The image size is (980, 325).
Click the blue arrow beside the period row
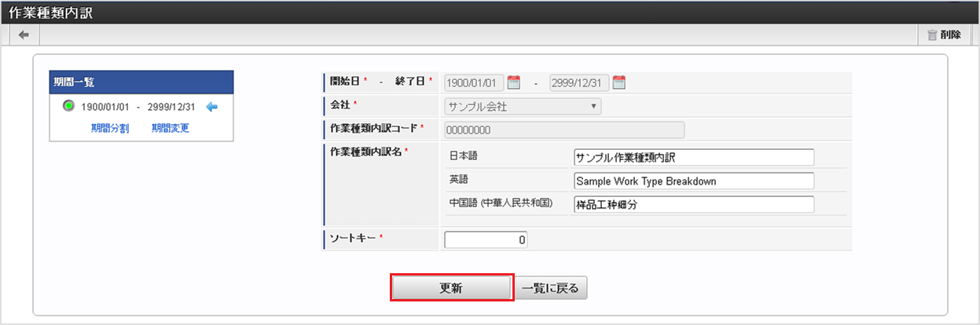pyautogui.click(x=211, y=108)
